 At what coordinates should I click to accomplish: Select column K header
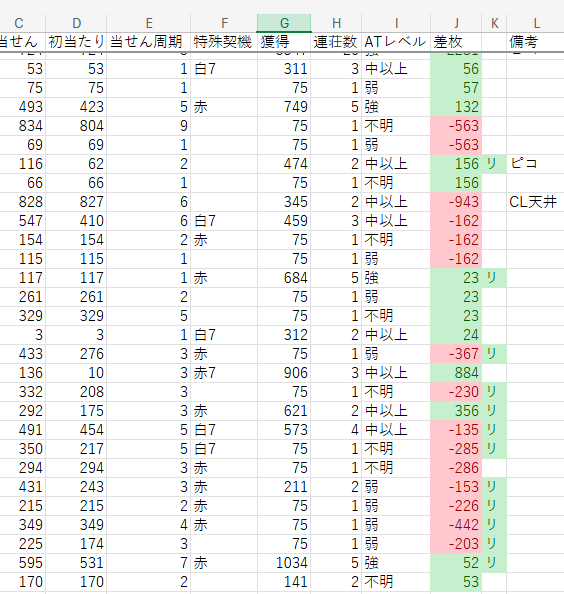pos(494,23)
